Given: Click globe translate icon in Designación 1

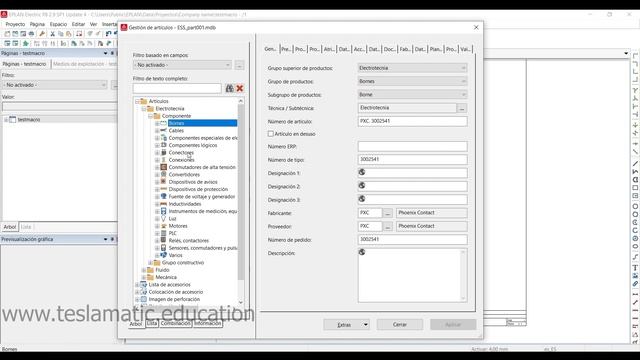Looking at the screenshot, I should point(362,173).
